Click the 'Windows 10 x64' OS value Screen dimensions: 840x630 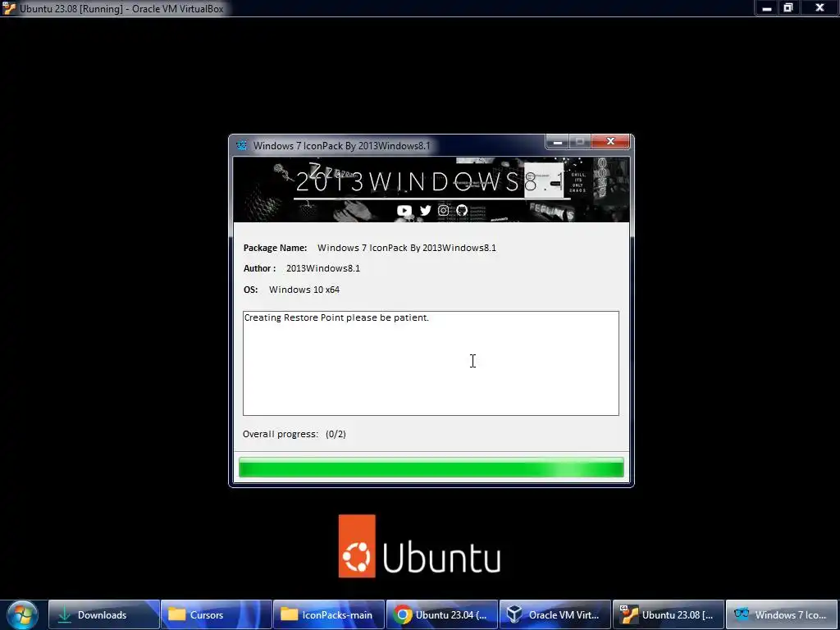click(304, 290)
